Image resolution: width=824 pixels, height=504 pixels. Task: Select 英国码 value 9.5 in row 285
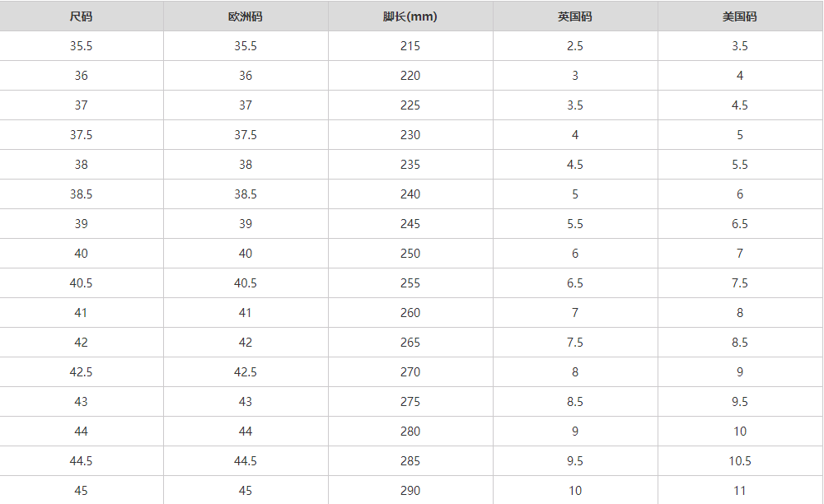click(x=575, y=461)
